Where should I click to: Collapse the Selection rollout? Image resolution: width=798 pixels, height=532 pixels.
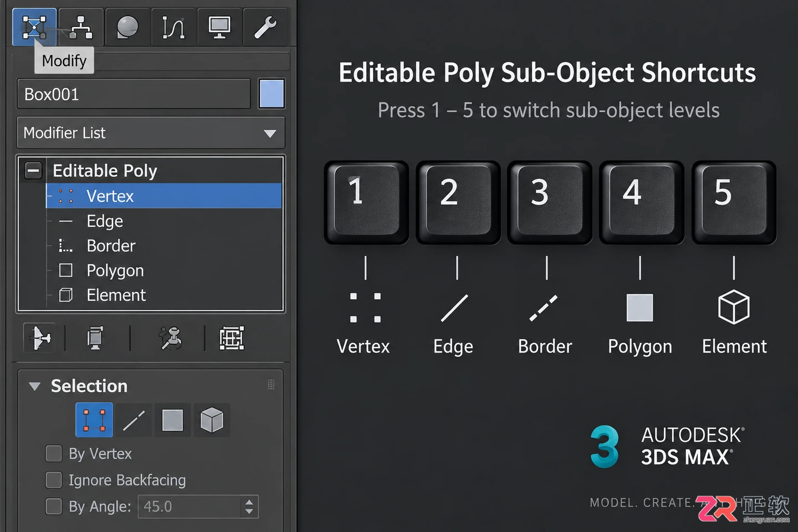(34, 386)
